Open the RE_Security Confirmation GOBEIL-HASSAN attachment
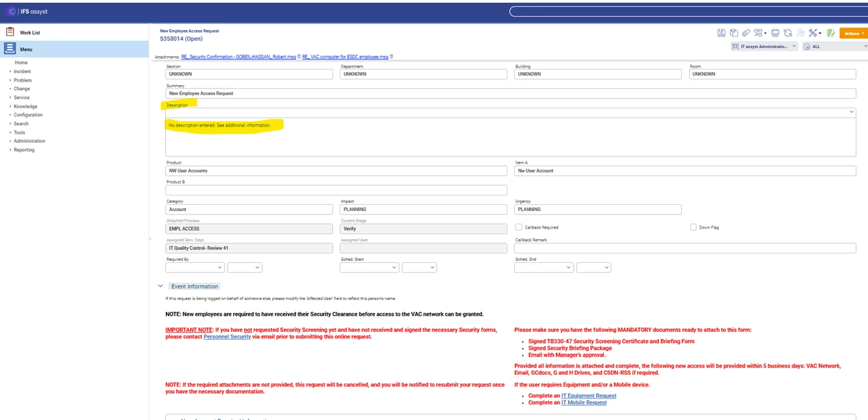868x420 pixels. [239, 57]
